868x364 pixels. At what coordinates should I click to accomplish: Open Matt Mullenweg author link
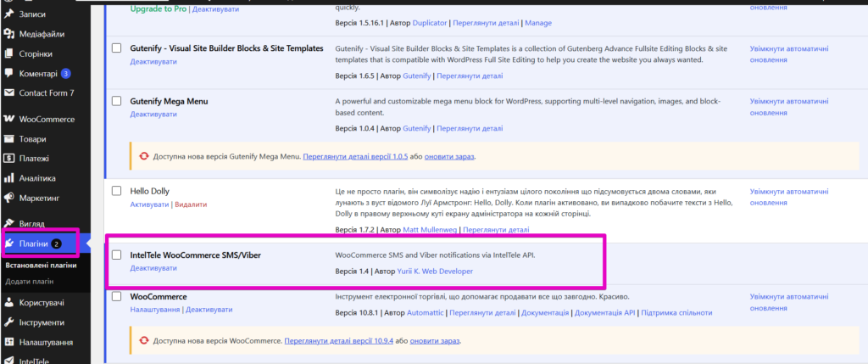(430, 229)
